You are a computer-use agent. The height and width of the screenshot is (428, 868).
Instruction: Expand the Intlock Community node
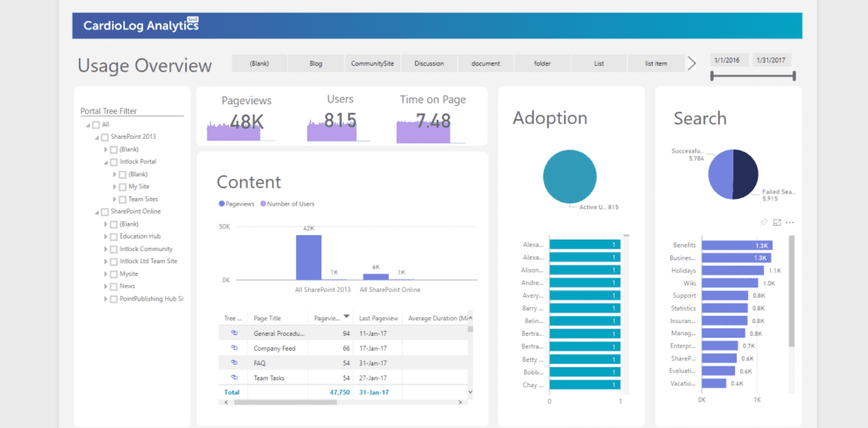pyautogui.click(x=105, y=249)
